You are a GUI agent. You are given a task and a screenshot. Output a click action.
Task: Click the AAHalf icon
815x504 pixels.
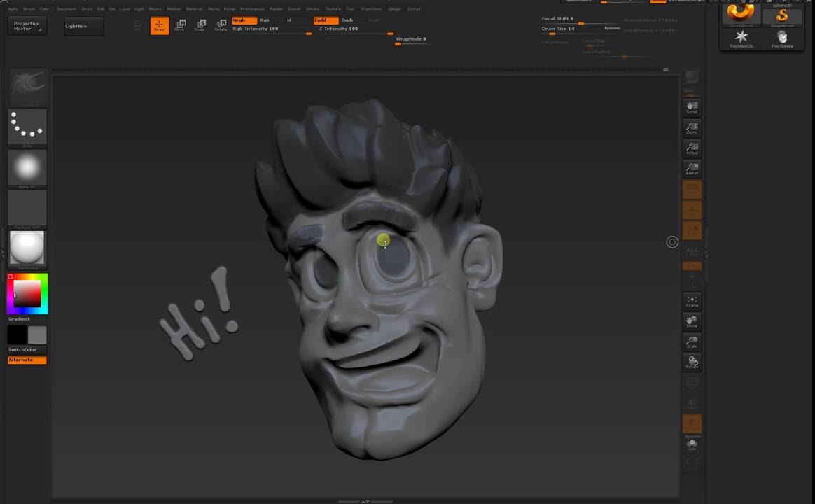[x=692, y=169]
